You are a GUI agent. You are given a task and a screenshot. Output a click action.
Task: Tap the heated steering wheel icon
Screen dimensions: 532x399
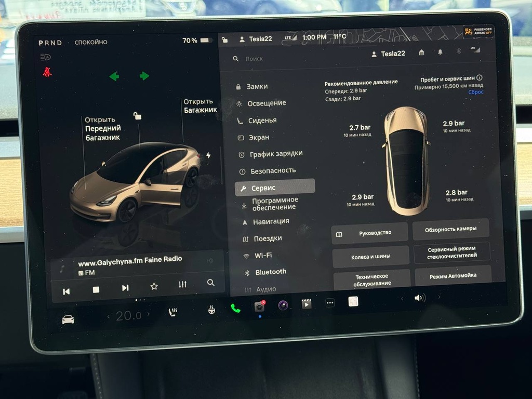tap(212, 310)
